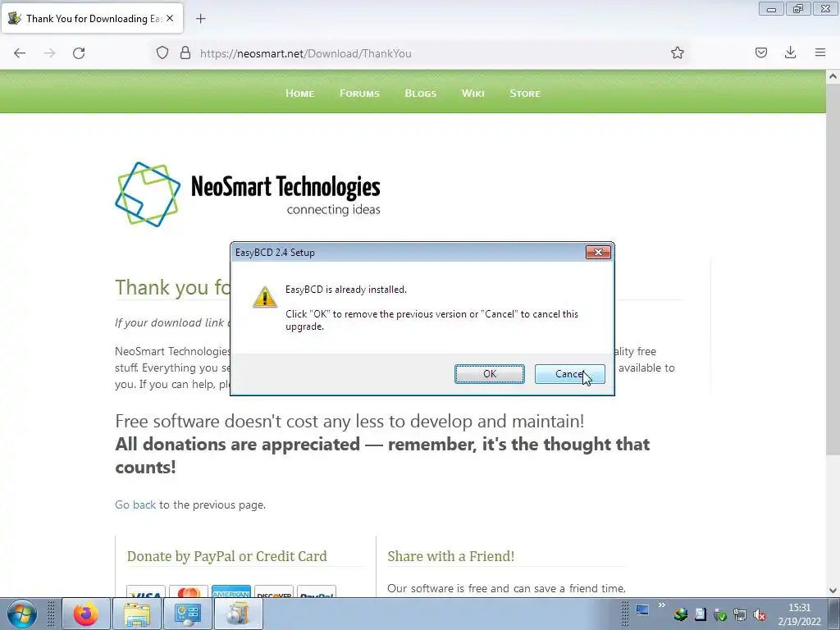Click the warning icon in setup dialog
Image resolution: width=840 pixels, height=630 pixels.
pos(265,297)
